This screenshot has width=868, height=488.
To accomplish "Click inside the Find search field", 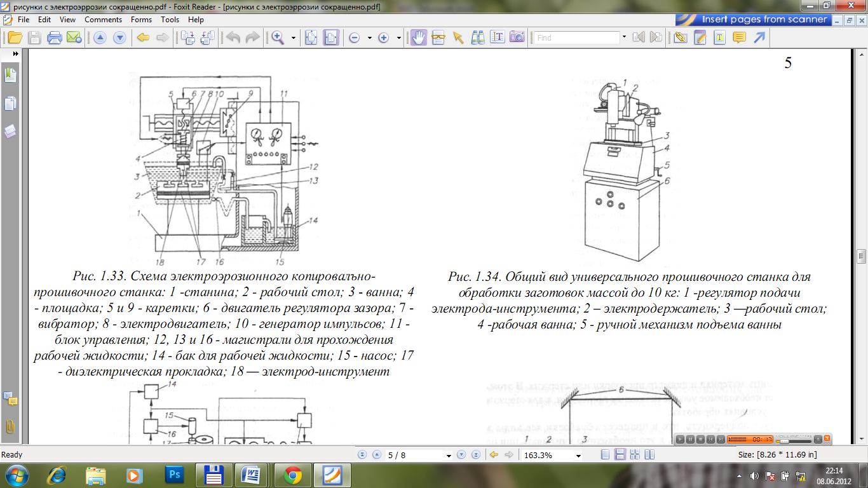I will coord(576,38).
